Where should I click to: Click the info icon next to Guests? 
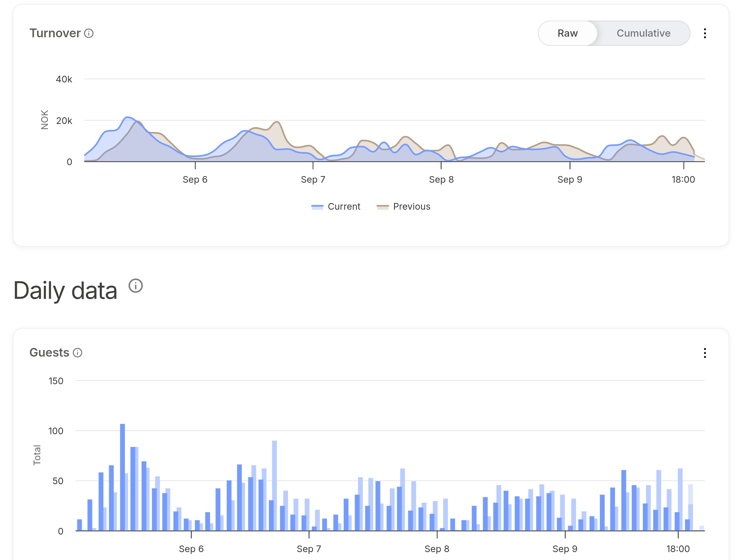78,353
